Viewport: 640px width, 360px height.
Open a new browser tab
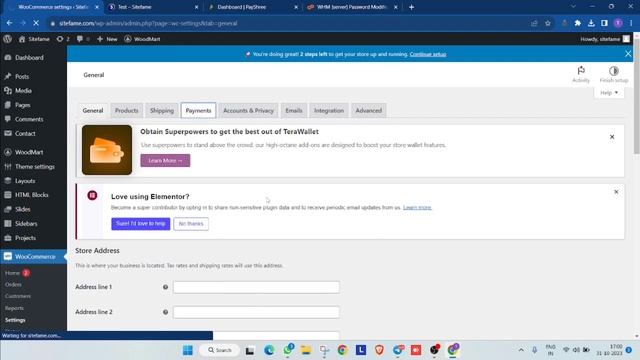[411, 7]
